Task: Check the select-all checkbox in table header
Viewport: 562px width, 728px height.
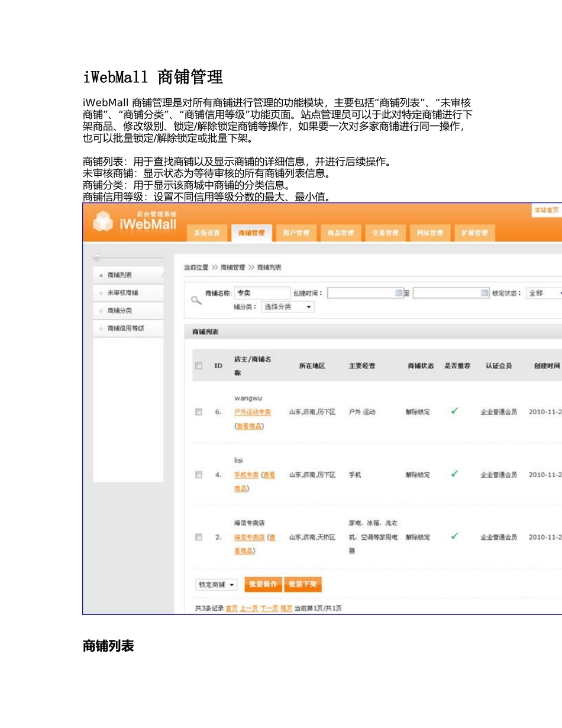Action: click(199, 366)
